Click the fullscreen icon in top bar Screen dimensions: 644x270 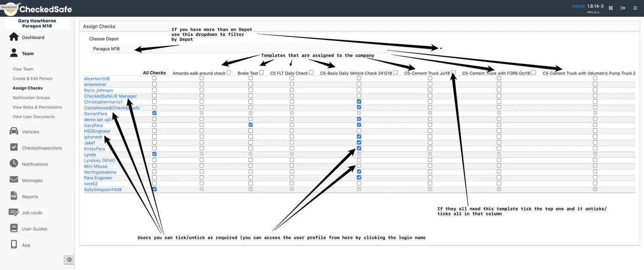coord(611,8)
